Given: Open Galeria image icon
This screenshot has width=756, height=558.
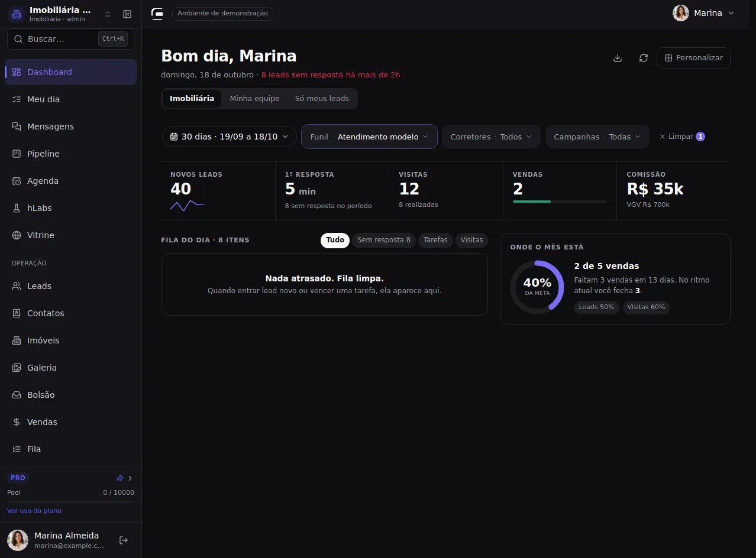Looking at the screenshot, I should click(x=17, y=368).
